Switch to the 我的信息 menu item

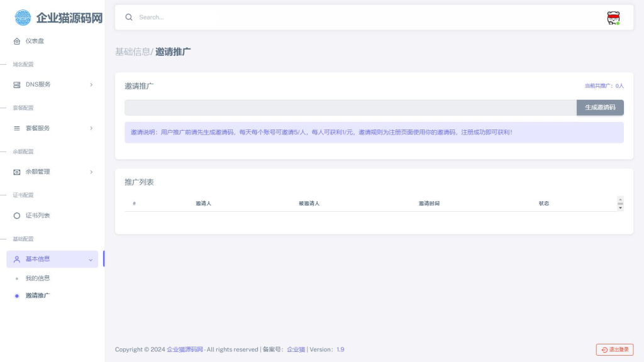click(x=38, y=277)
